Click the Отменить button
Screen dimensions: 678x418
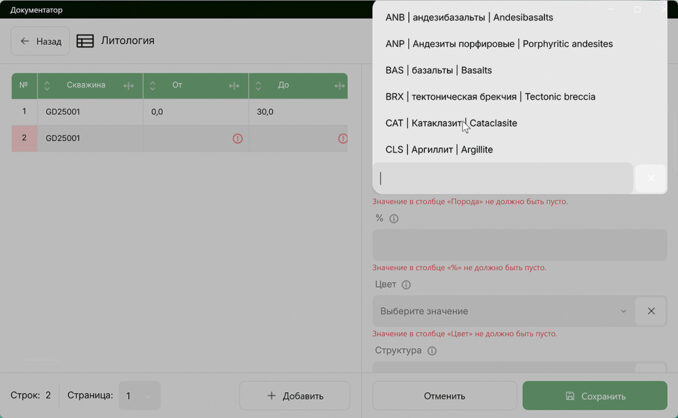point(444,396)
